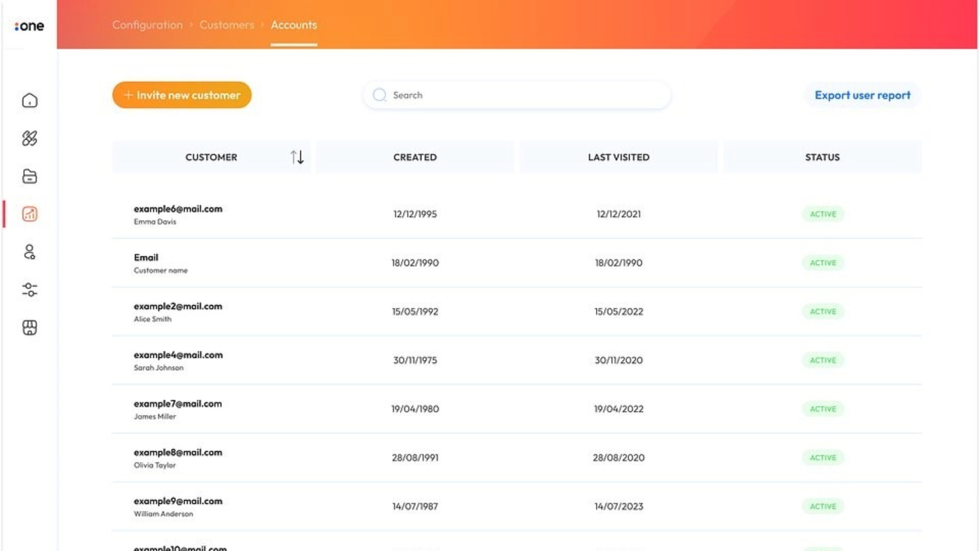Screen dimensions: 980x551
Task: Sort by Last Visited column header
Action: 618,157
